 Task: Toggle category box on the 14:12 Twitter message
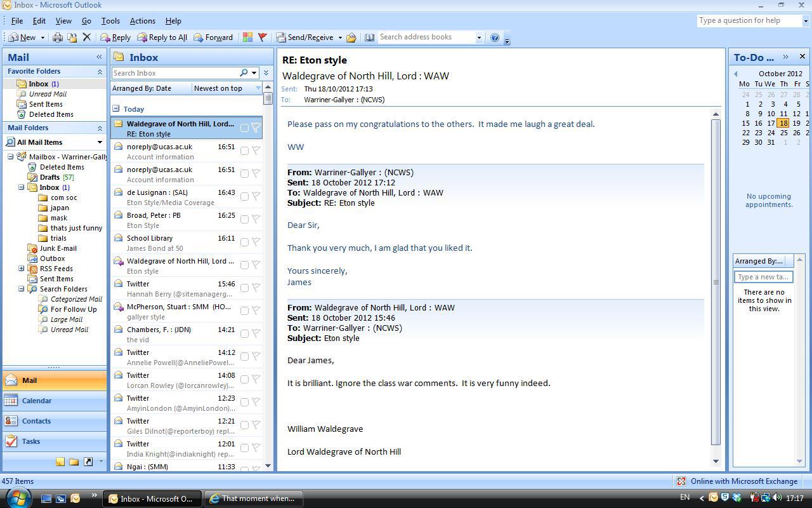pyautogui.click(x=244, y=357)
